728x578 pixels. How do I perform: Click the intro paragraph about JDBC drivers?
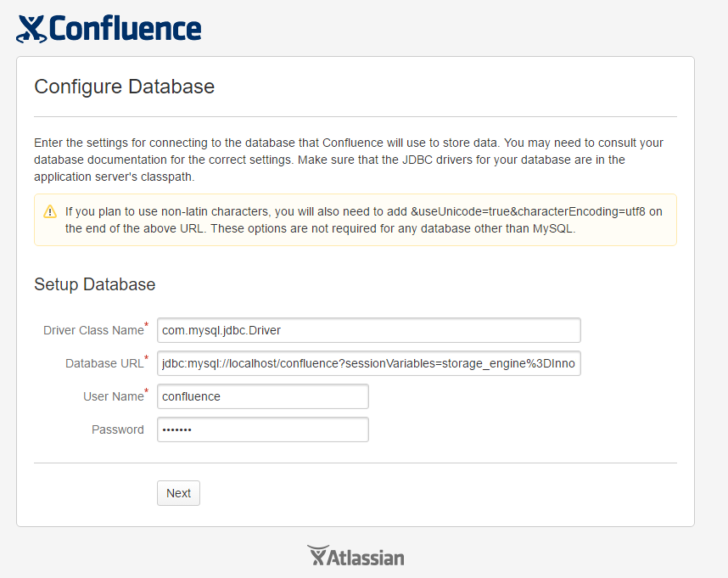[x=349, y=160]
